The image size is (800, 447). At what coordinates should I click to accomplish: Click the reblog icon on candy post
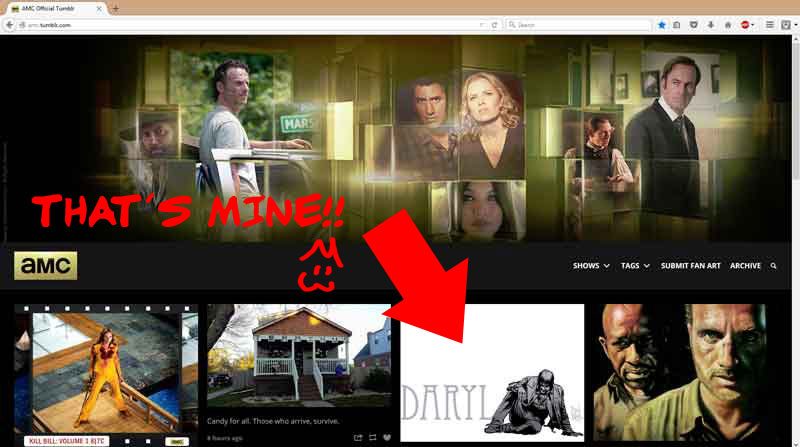(372, 438)
